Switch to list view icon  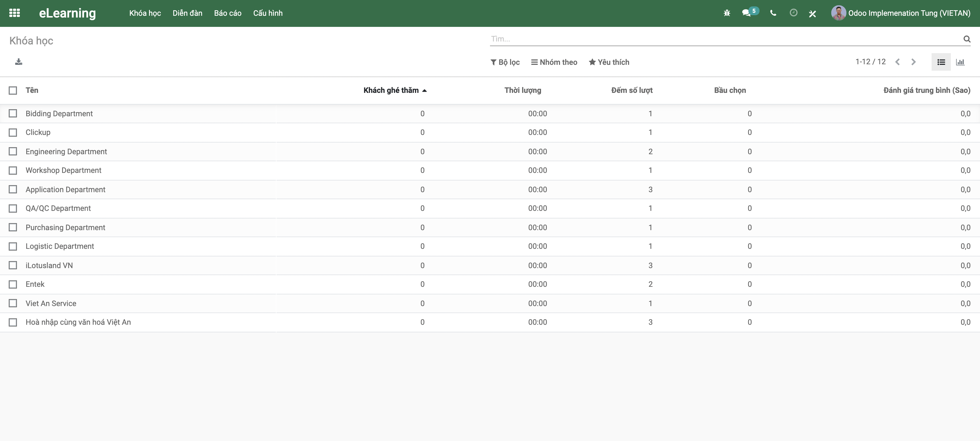(941, 62)
